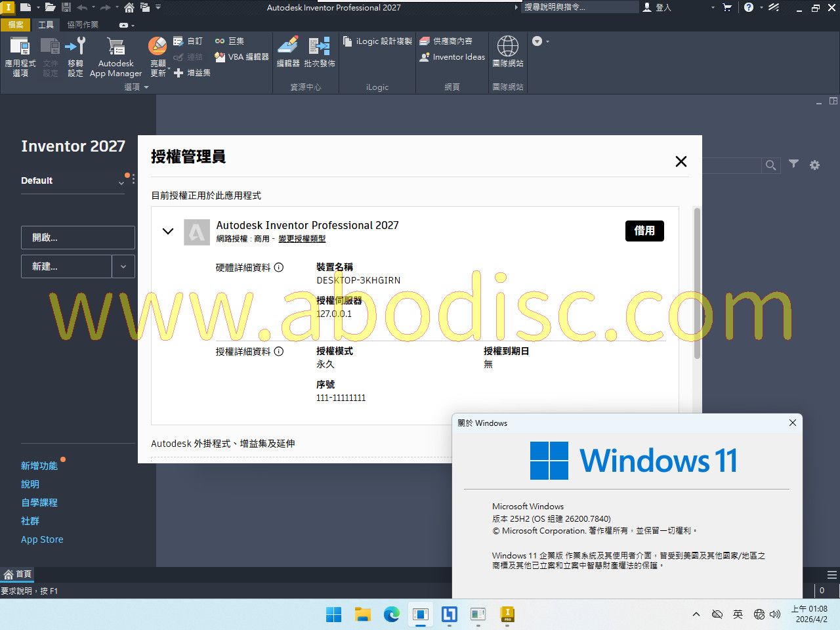Open the dropdown arrow beside 新建
The height and width of the screenshot is (630, 840).
coord(123,266)
